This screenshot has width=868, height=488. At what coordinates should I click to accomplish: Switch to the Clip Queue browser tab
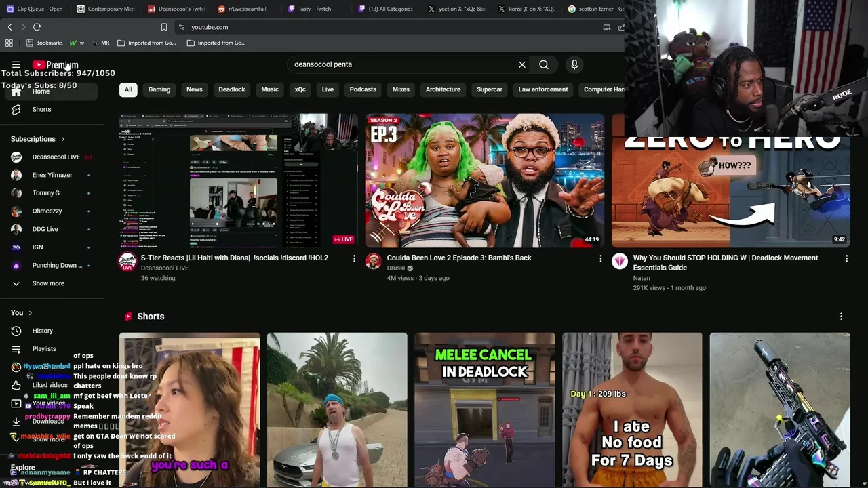35,9
